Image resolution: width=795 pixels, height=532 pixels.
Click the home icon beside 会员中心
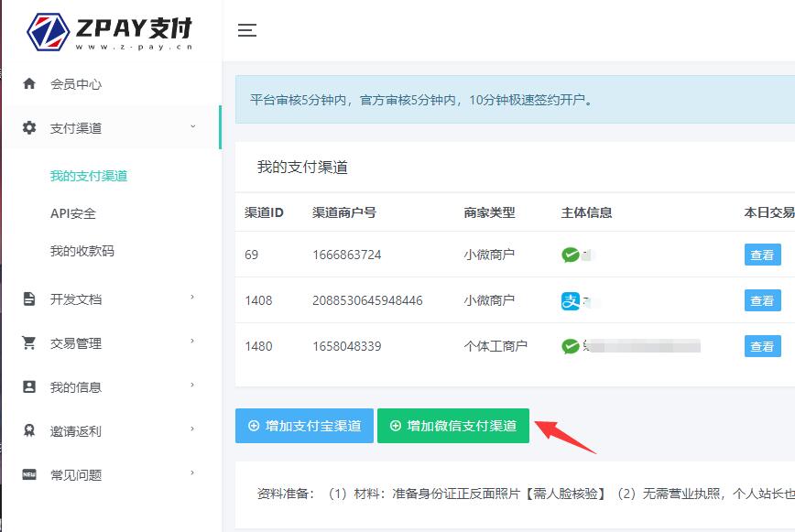click(x=29, y=83)
